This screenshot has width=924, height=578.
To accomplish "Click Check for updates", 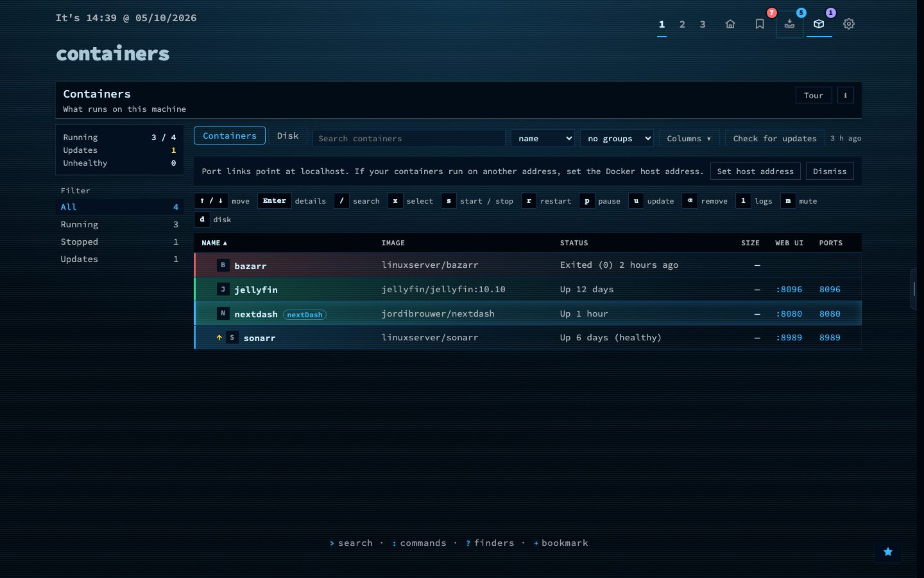I will (x=774, y=139).
